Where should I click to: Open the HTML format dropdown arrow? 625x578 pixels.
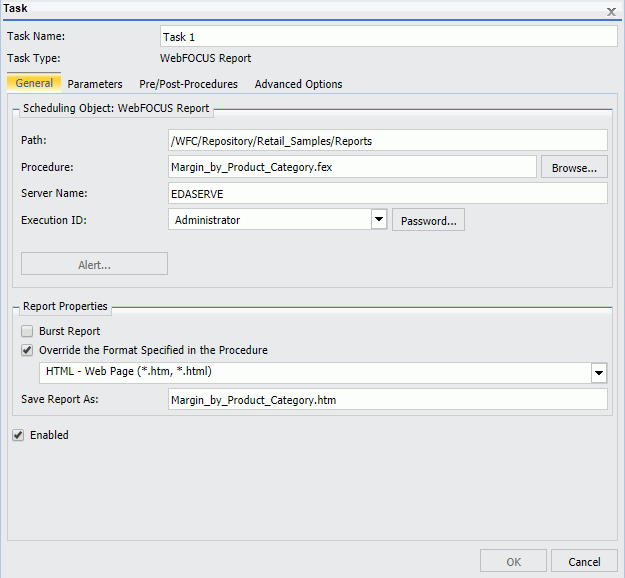tap(599, 373)
